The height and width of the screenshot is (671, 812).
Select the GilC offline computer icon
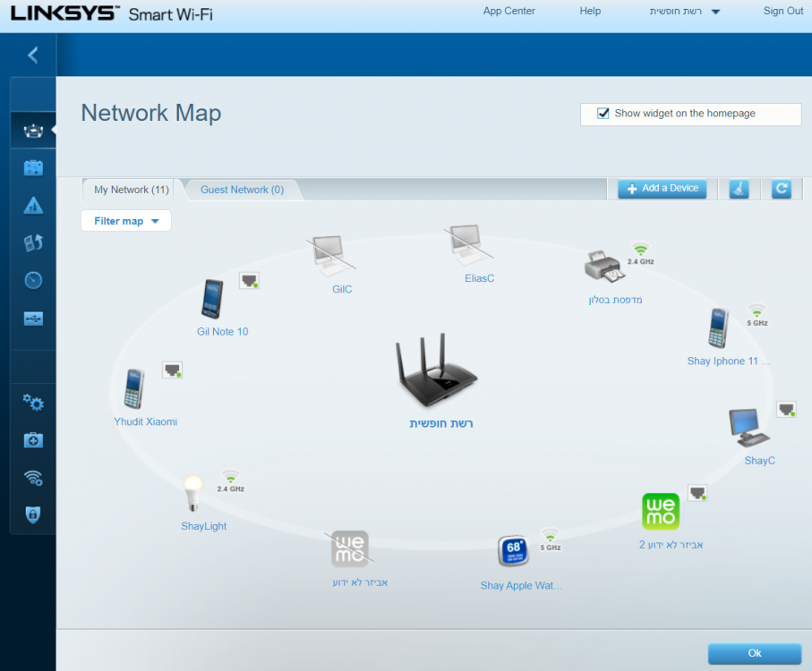point(329,255)
